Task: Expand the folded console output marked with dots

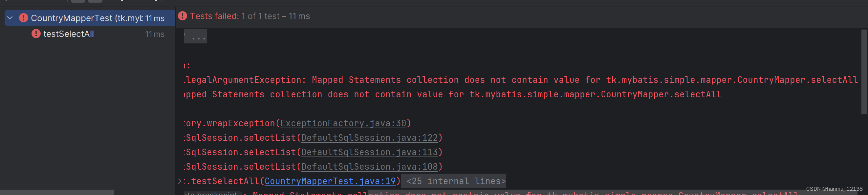Action: point(195,36)
